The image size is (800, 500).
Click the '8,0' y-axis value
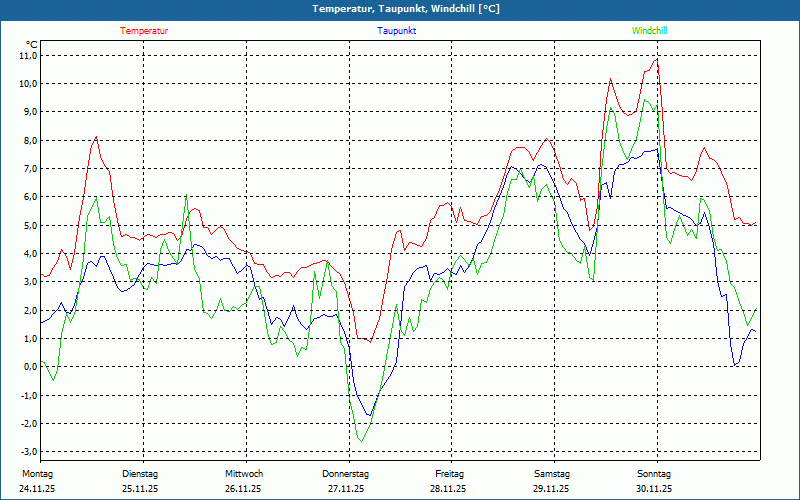coord(30,140)
